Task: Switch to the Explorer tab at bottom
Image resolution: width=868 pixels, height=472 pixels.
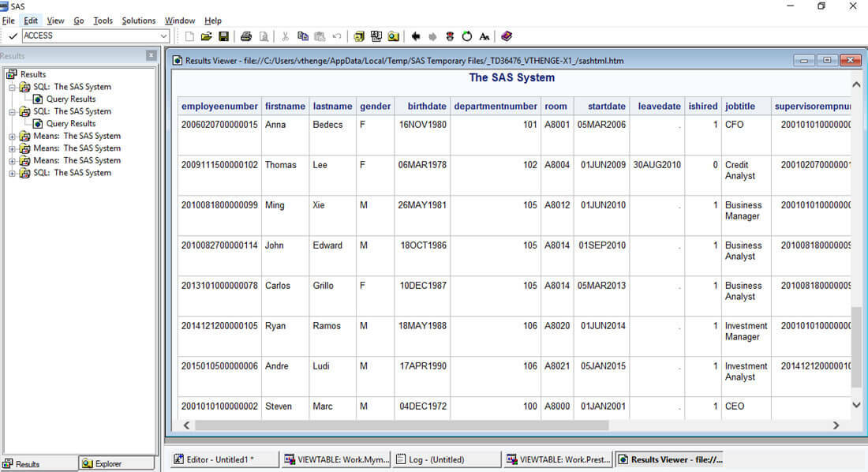Action: tap(116, 463)
